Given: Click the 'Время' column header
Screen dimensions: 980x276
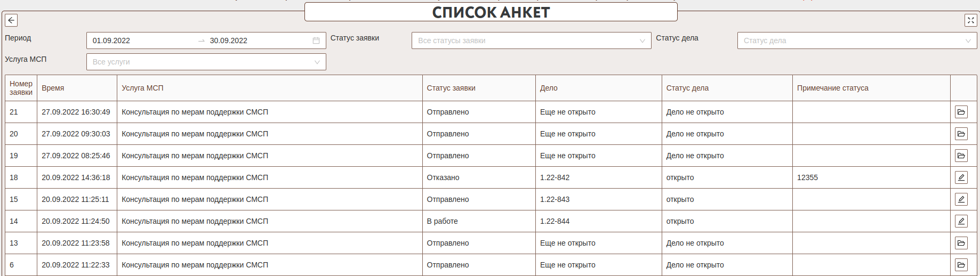Looking at the screenshot, I should [x=53, y=88].
